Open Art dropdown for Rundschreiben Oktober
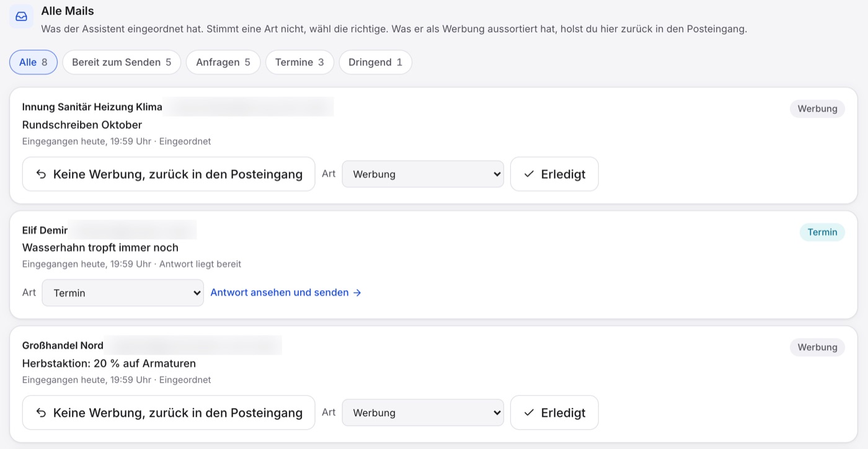The width and height of the screenshot is (868, 449). (423, 174)
